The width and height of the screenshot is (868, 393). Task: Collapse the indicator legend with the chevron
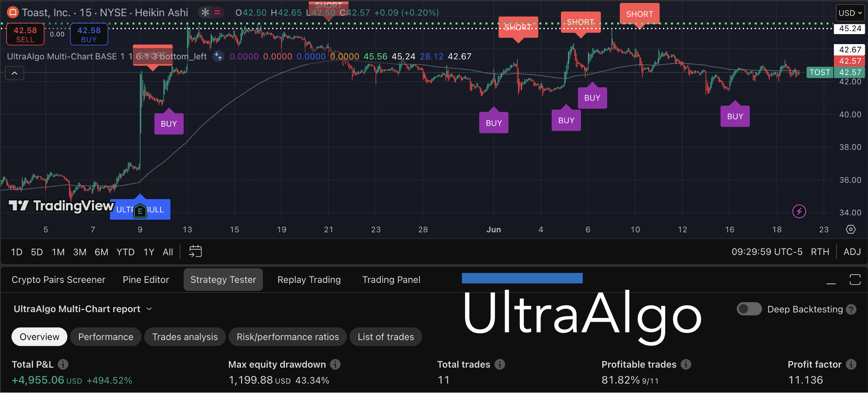click(14, 73)
